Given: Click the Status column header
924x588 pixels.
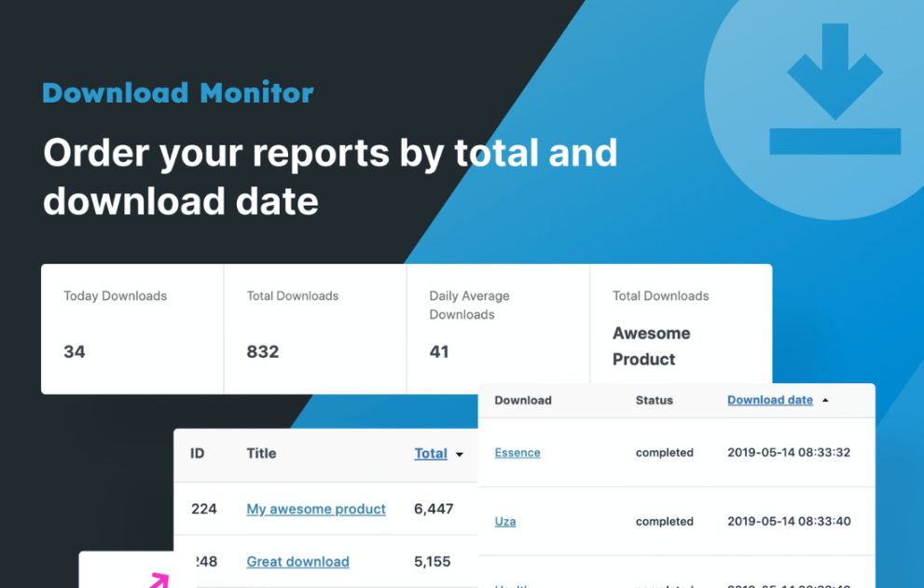Looking at the screenshot, I should point(654,401).
